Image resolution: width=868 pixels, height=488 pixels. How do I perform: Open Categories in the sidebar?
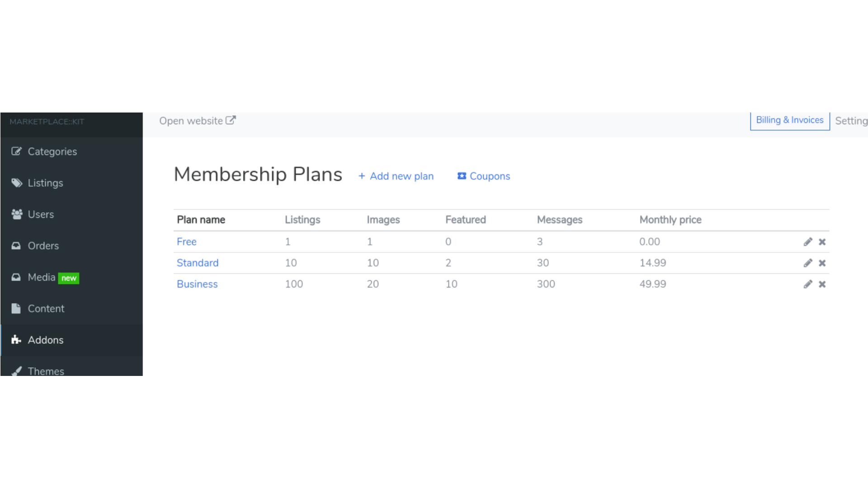[x=52, y=151]
